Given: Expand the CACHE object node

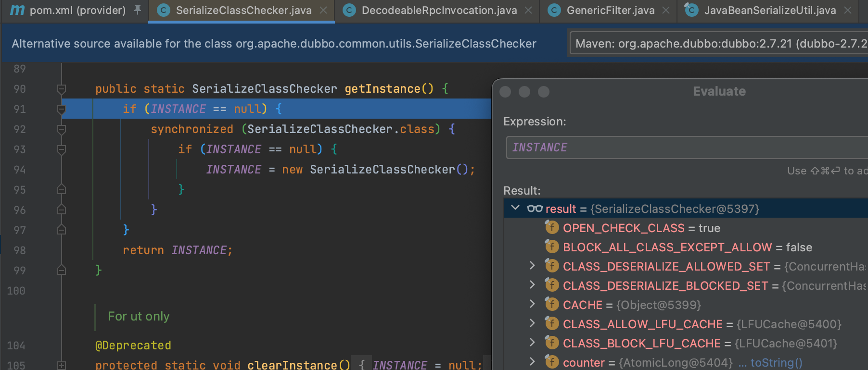Looking at the screenshot, I should click(x=532, y=304).
